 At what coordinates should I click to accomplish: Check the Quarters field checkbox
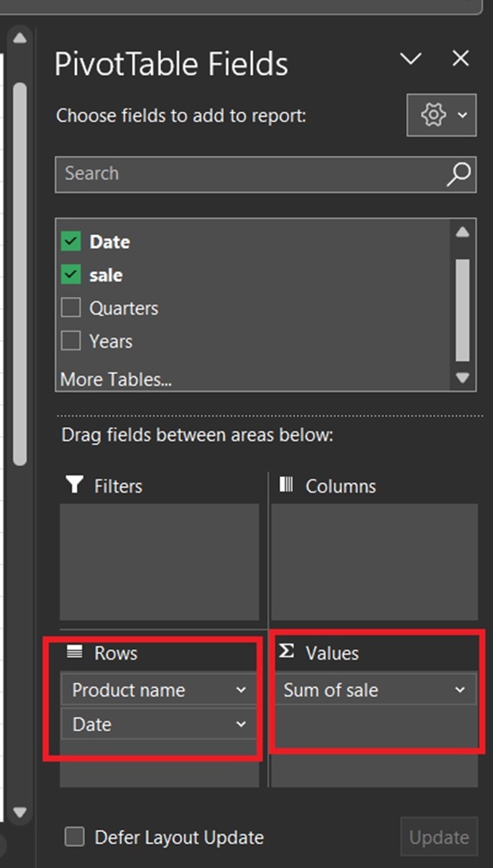pyautogui.click(x=71, y=307)
